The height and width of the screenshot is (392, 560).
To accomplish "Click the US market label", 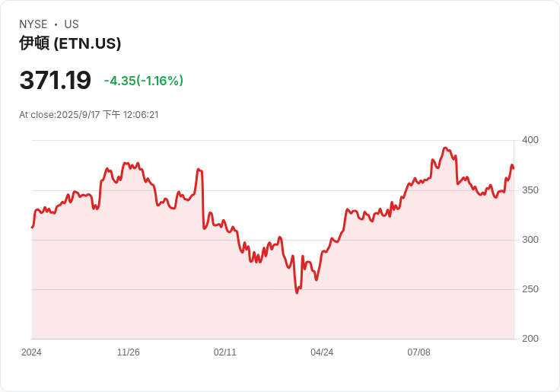I will (72, 24).
